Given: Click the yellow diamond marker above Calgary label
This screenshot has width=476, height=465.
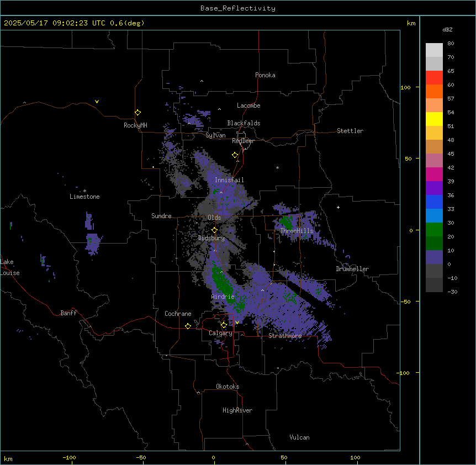Looking at the screenshot, I should [x=224, y=325].
